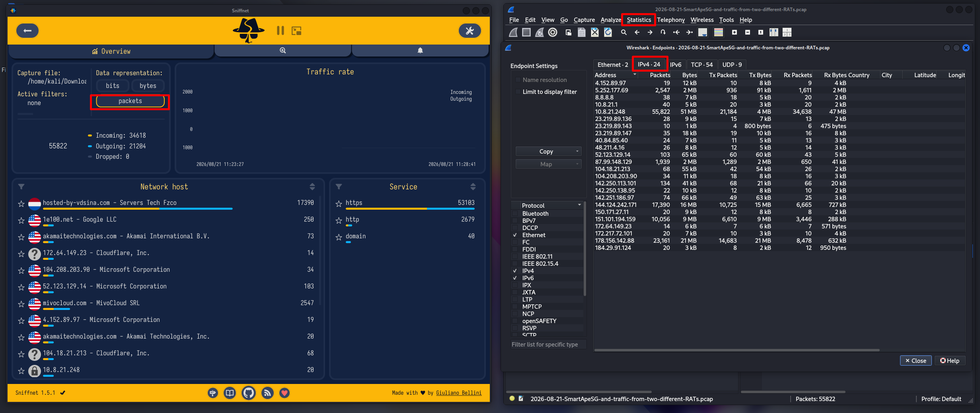Image resolution: width=980 pixels, height=413 pixels.
Task: Open the Copy dropdown in Endpoints
Action: point(548,152)
